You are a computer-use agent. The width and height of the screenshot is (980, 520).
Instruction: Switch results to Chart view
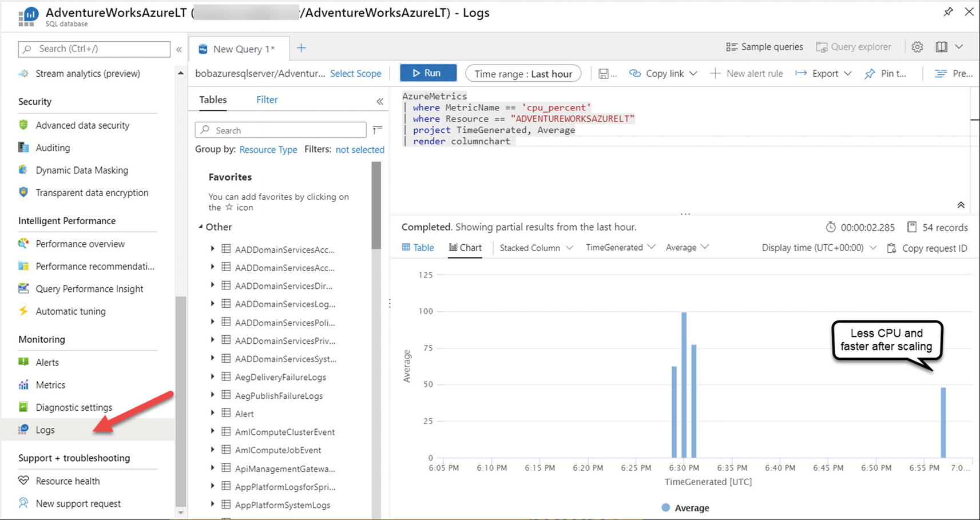coord(465,247)
